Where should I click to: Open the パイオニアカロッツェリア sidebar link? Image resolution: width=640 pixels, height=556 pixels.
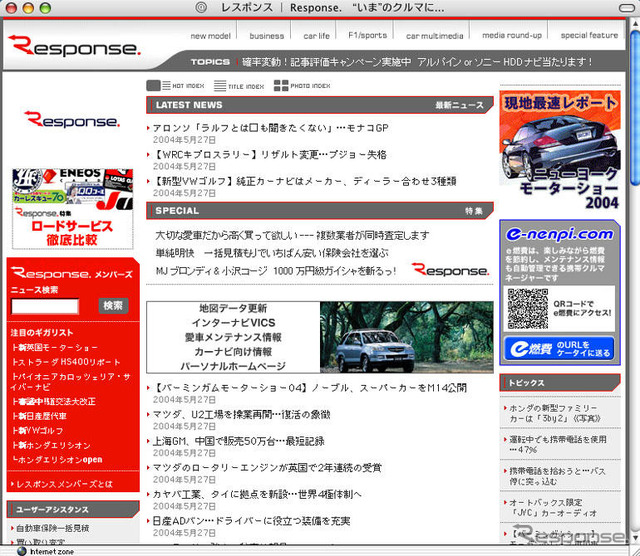(71, 382)
